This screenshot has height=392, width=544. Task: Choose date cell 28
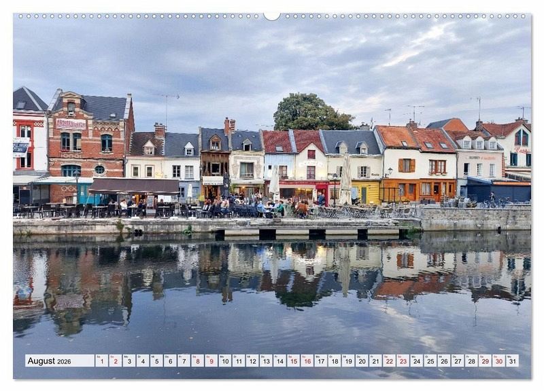(472, 361)
